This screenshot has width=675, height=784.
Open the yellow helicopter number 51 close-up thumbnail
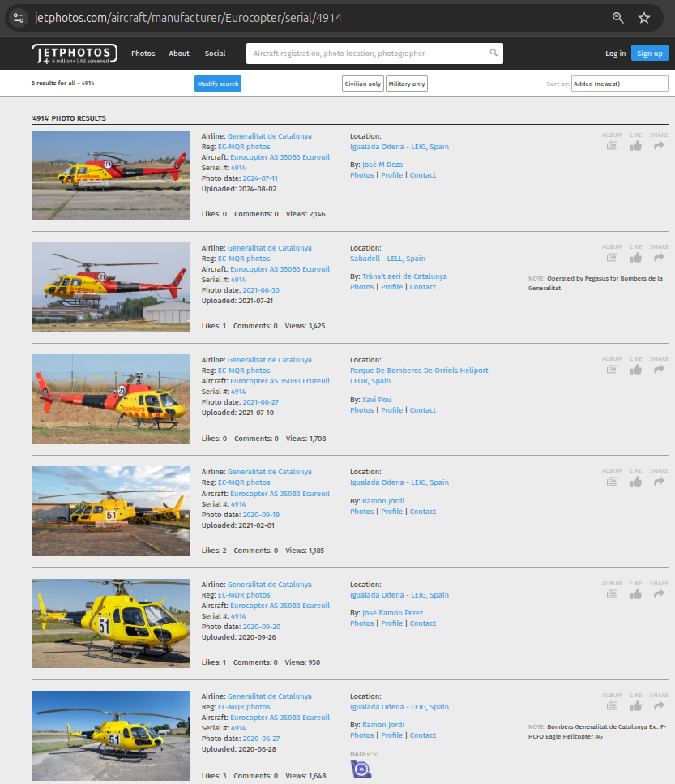point(111,623)
